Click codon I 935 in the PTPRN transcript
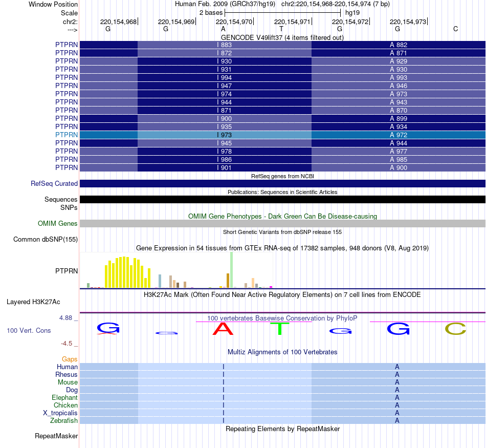Image resolution: width=486 pixels, height=448 pixels. click(x=225, y=127)
